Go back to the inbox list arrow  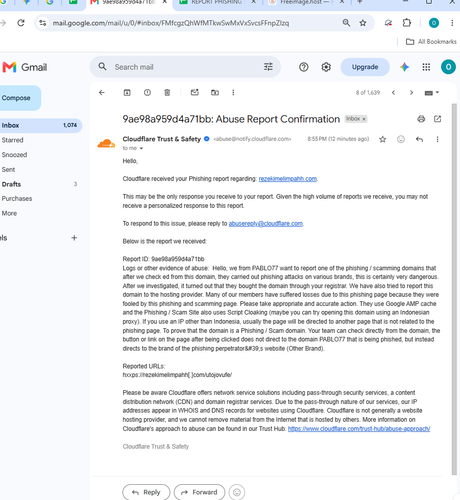[x=102, y=93]
